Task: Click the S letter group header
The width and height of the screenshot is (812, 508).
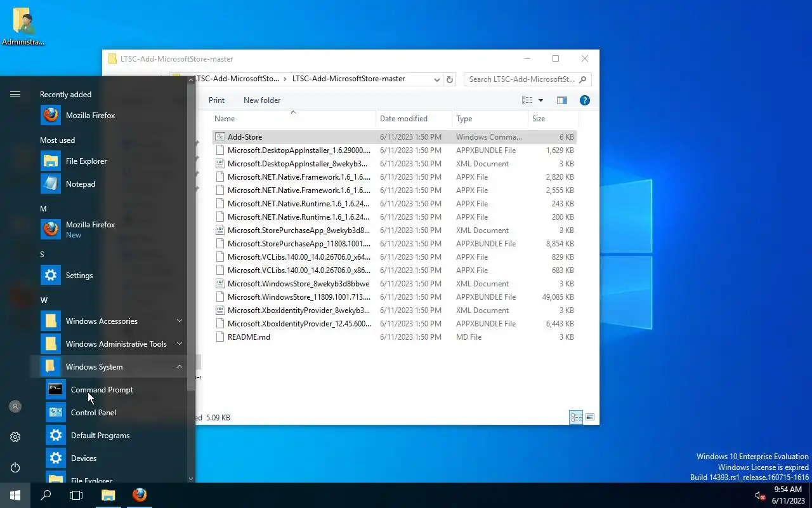Action: pos(43,255)
